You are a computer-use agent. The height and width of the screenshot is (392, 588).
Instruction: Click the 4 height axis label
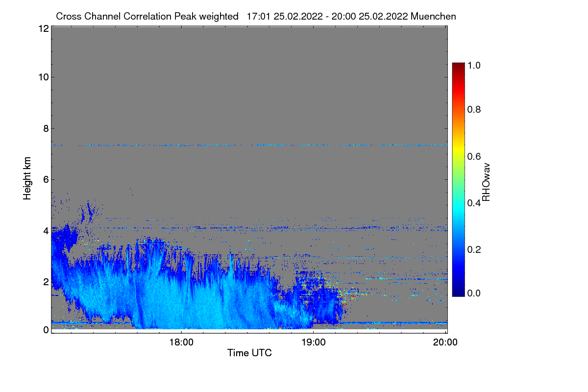tap(46, 230)
